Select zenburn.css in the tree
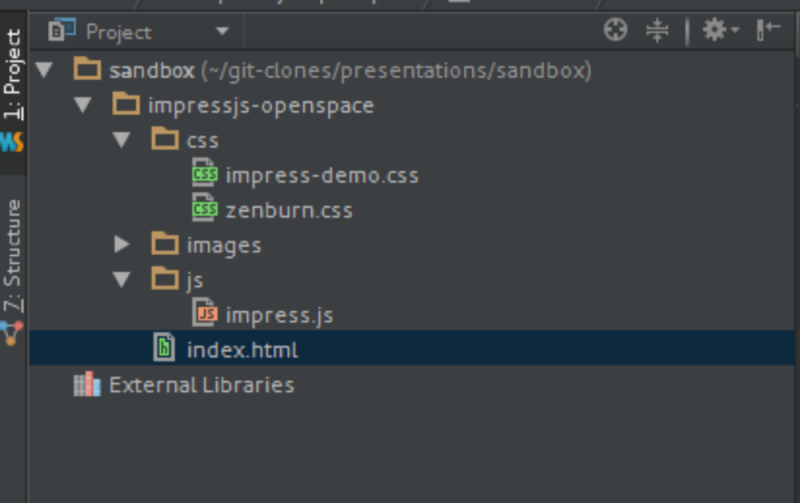800x503 pixels. [x=288, y=210]
